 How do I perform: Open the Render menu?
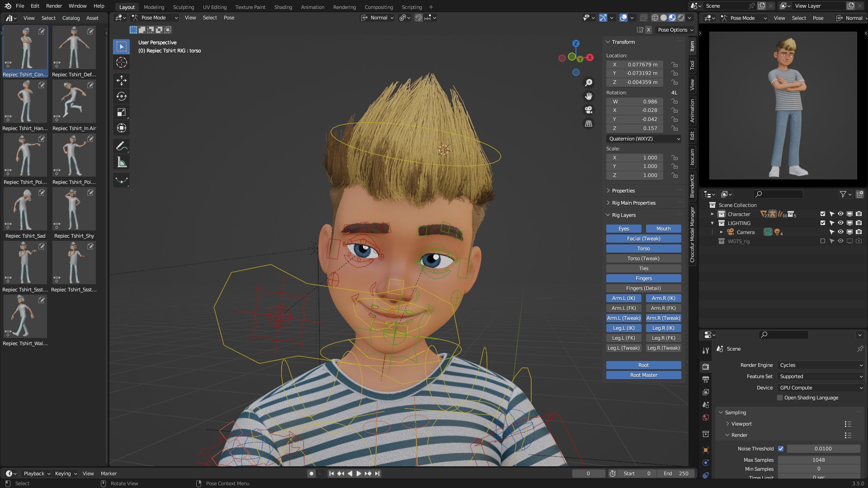tap(54, 6)
